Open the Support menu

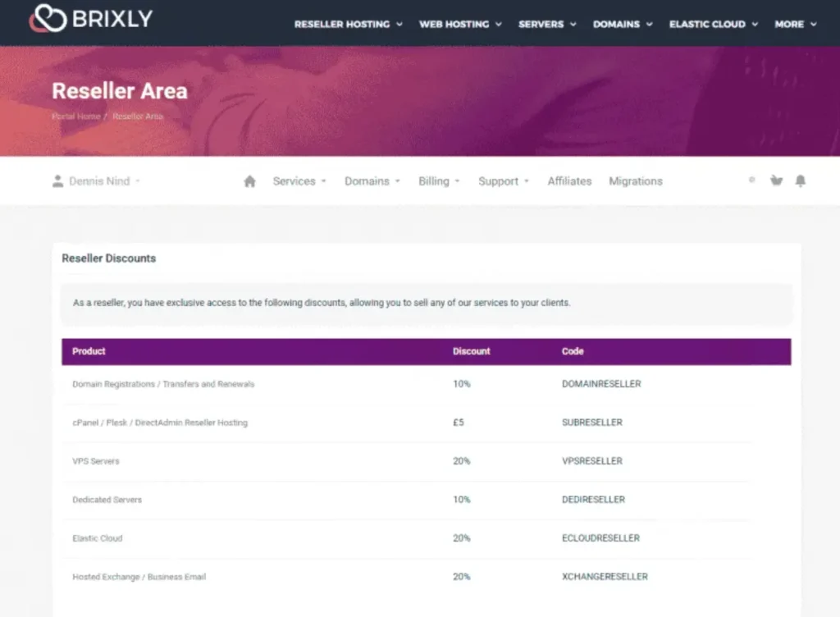pyautogui.click(x=504, y=181)
